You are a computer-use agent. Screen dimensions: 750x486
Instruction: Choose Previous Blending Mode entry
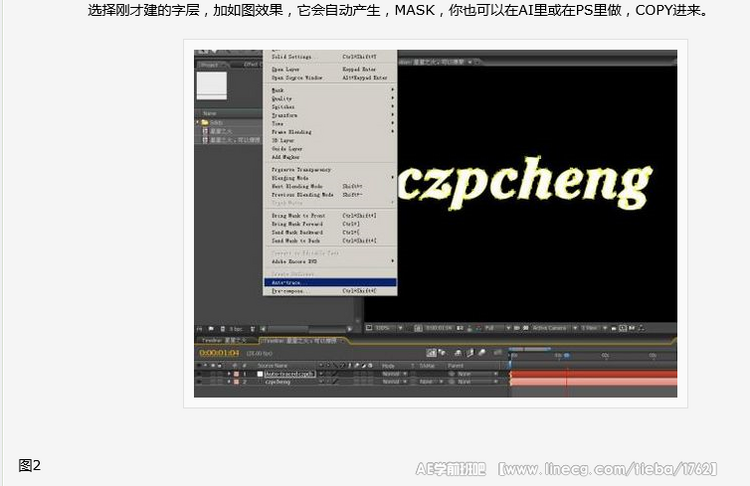click(x=330, y=195)
